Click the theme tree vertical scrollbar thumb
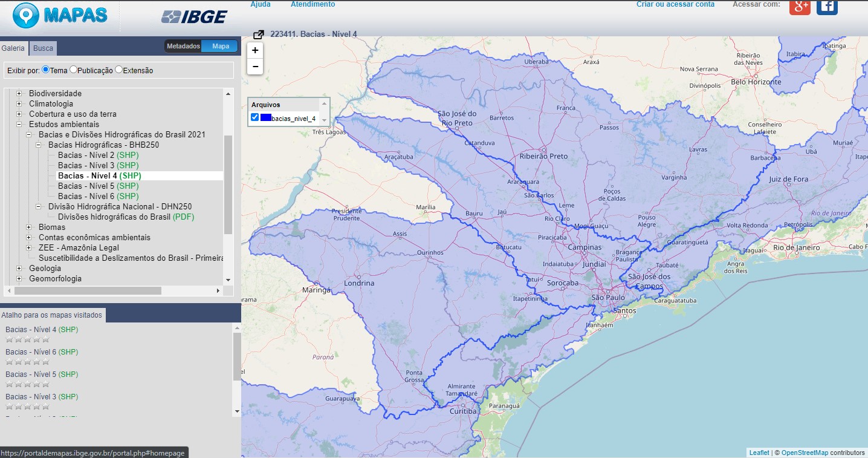 click(228, 185)
